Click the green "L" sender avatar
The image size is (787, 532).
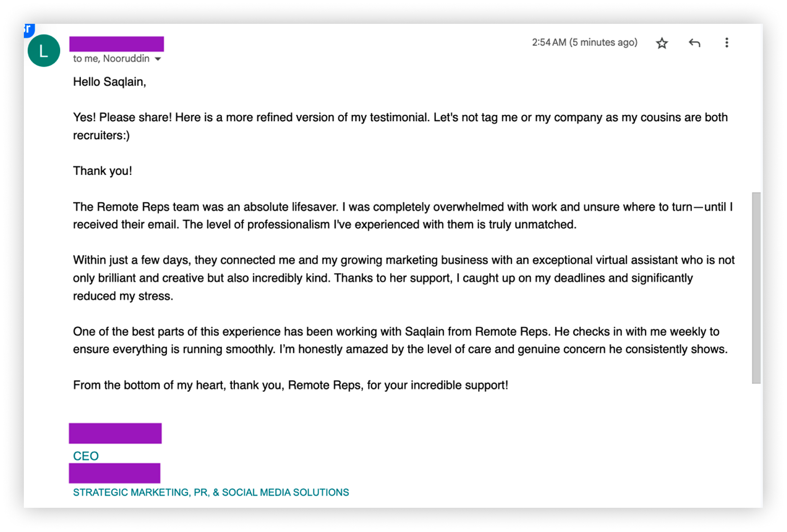pyautogui.click(x=44, y=51)
